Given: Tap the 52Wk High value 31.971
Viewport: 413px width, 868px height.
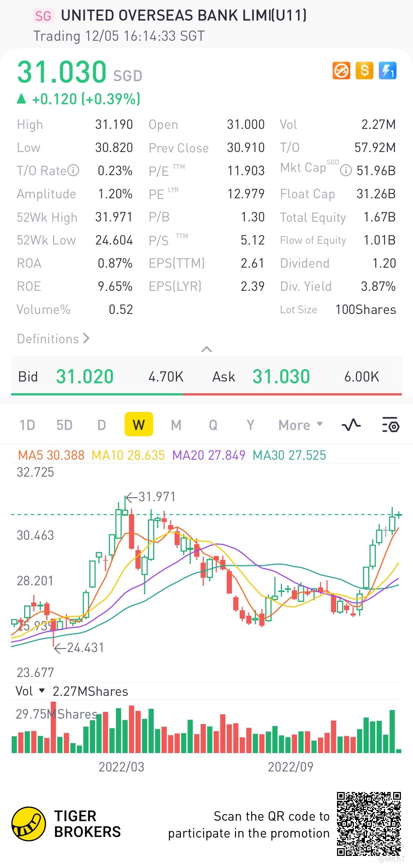Looking at the screenshot, I should coord(114,217).
